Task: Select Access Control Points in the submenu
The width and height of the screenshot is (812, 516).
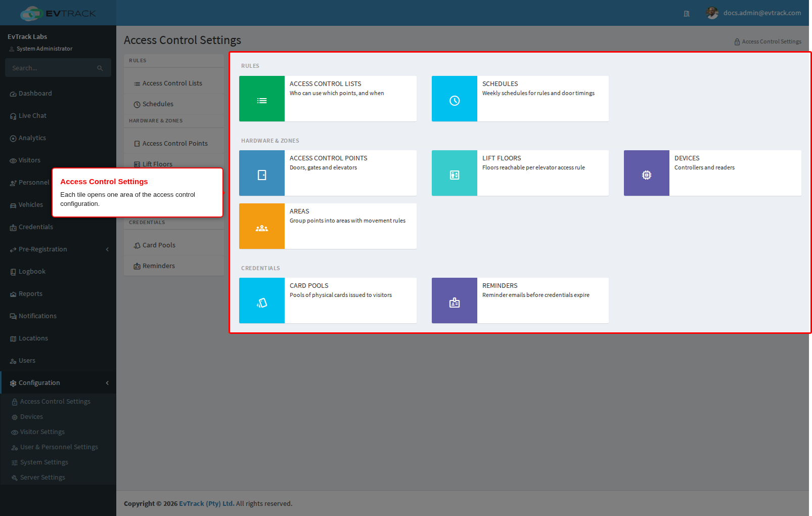Action: (174, 144)
